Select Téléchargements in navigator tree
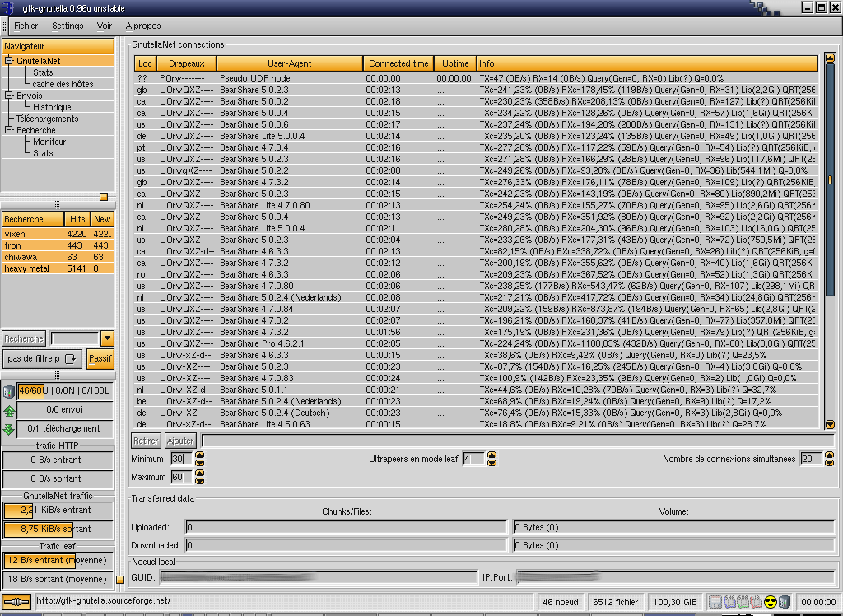This screenshot has width=843, height=616. 47,119
